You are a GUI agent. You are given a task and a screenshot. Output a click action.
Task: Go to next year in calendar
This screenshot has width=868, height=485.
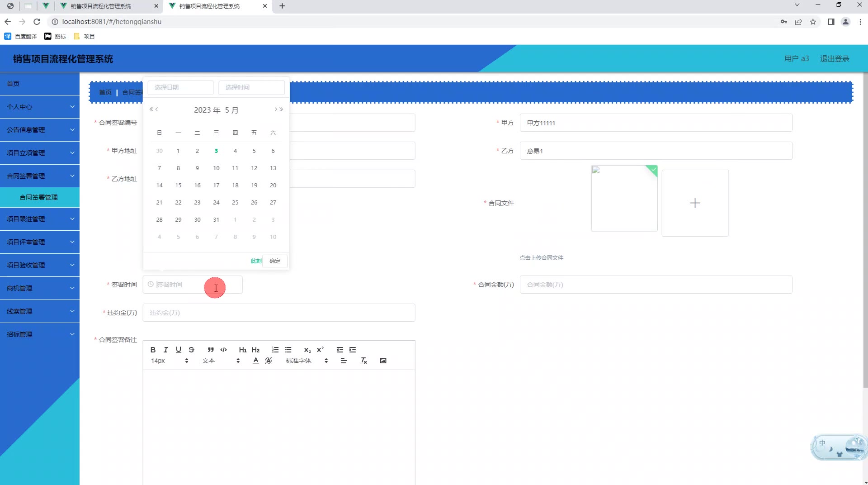click(x=281, y=109)
